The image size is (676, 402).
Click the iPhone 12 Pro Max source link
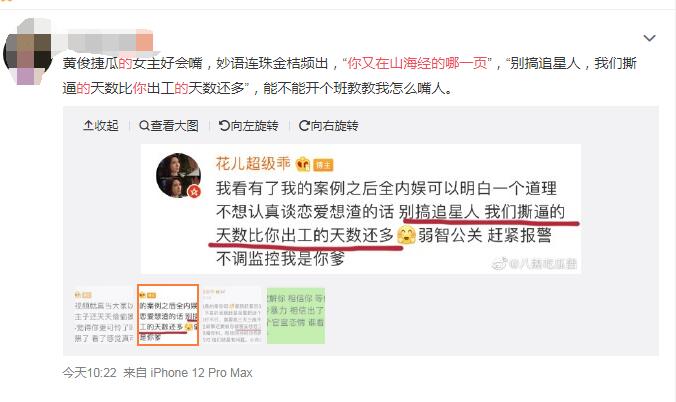201,373
